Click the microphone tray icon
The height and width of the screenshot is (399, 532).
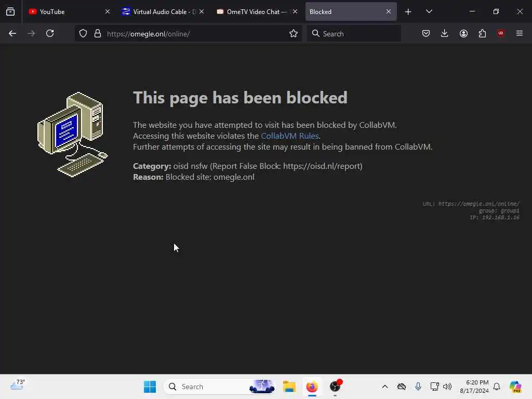418,387
